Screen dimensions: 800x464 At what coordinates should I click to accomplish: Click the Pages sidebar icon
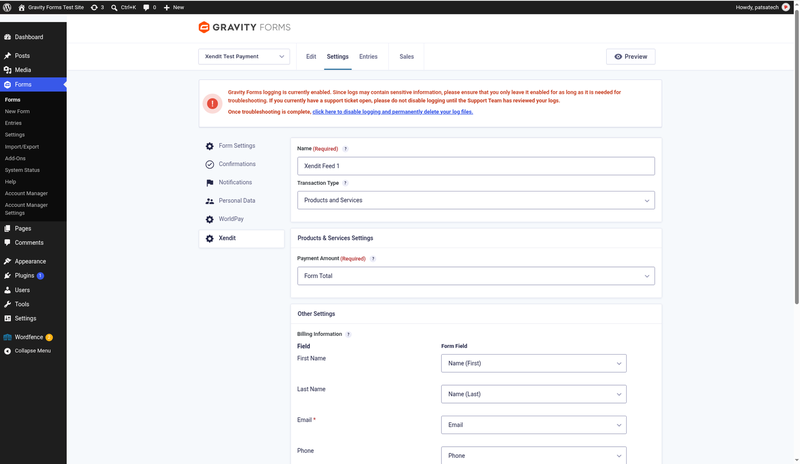pos(8,228)
